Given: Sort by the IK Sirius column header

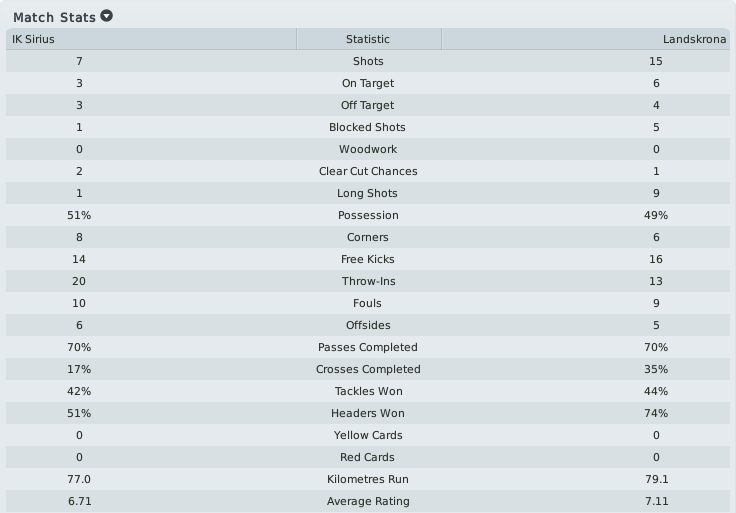Looking at the screenshot, I should [151, 39].
